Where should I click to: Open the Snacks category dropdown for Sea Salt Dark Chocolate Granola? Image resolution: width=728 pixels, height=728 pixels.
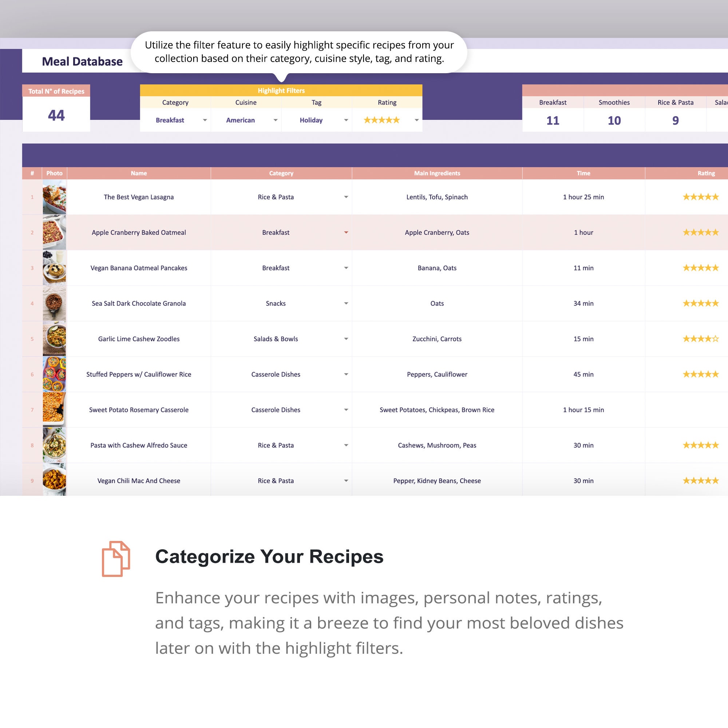click(x=346, y=303)
